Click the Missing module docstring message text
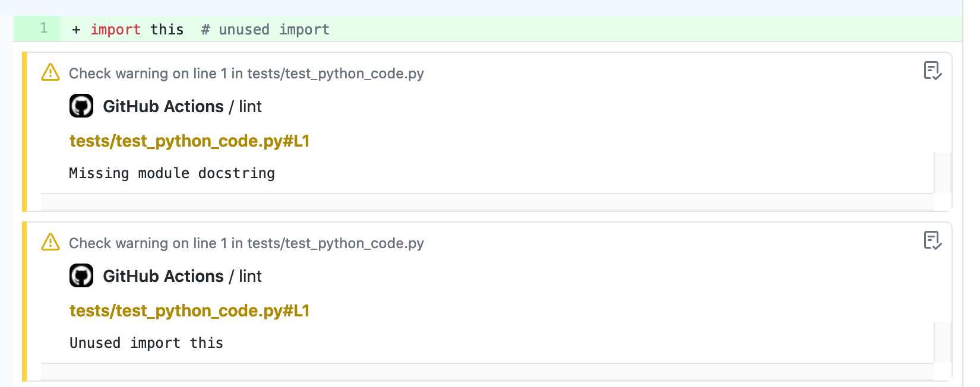Screen dimensions: 980x387 (172, 173)
